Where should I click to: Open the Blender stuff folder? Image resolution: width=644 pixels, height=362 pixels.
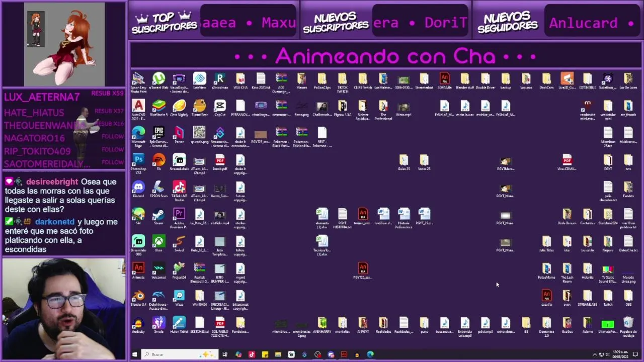click(x=465, y=81)
